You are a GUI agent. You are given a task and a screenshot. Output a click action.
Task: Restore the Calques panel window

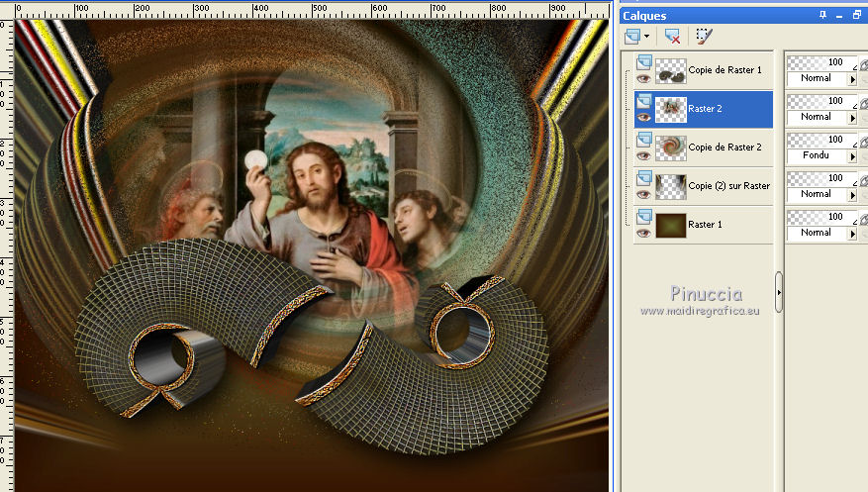(x=856, y=15)
